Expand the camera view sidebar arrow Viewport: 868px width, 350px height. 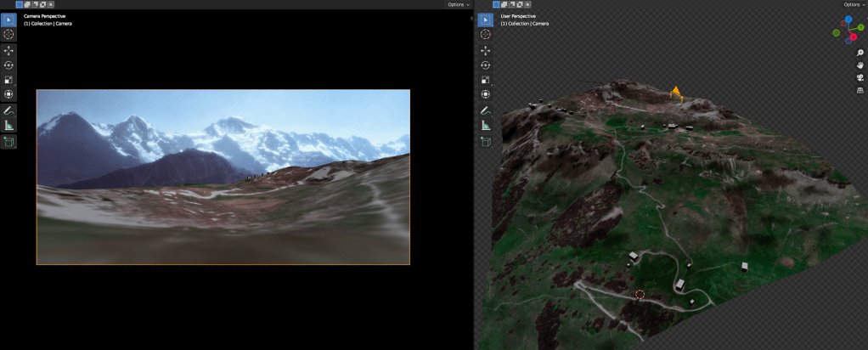[x=471, y=19]
